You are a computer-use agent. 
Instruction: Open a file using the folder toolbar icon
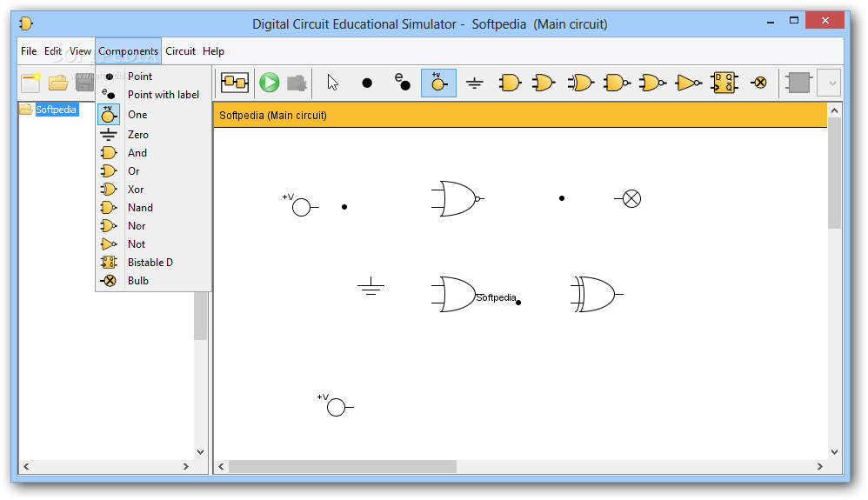pyautogui.click(x=58, y=83)
